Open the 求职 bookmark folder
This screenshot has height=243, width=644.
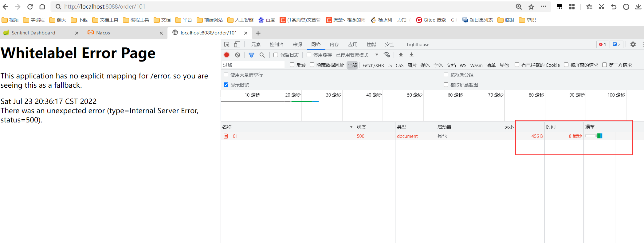point(527,20)
